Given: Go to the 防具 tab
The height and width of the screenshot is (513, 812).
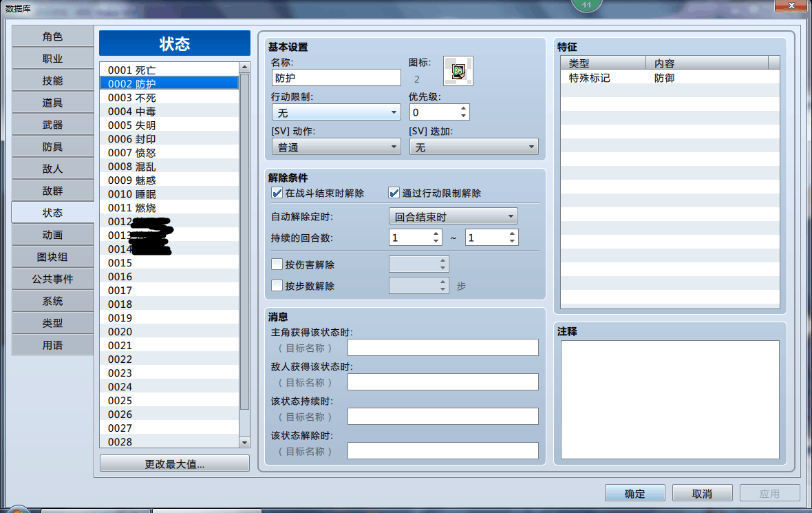Looking at the screenshot, I should pos(53,147).
